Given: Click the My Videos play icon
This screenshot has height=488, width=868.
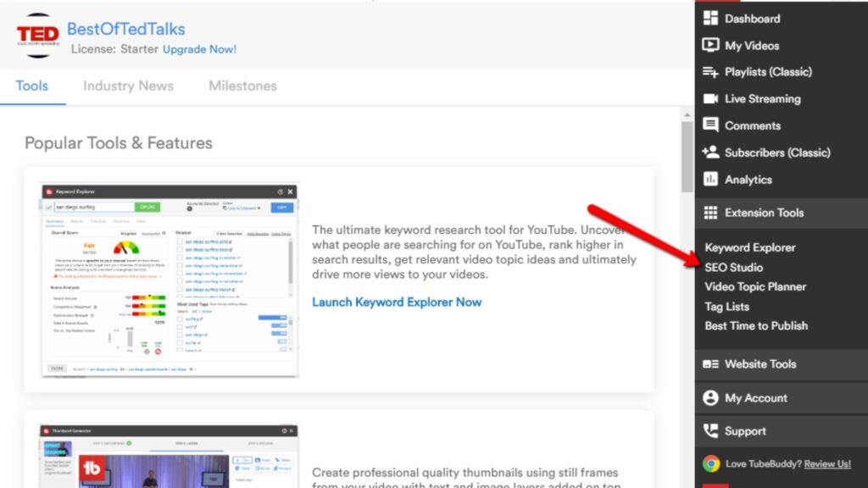Looking at the screenshot, I should [x=710, y=45].
